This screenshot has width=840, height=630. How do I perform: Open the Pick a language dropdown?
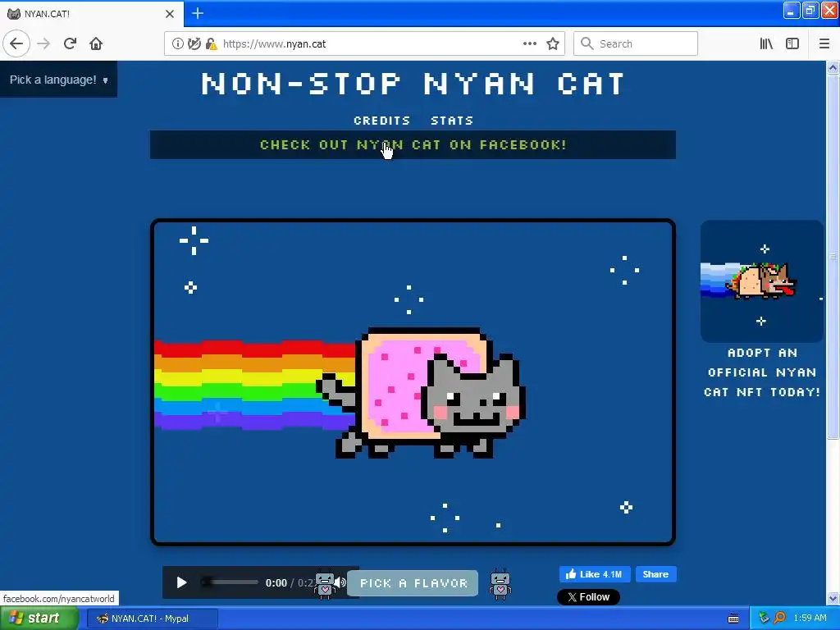pos(58,80)
